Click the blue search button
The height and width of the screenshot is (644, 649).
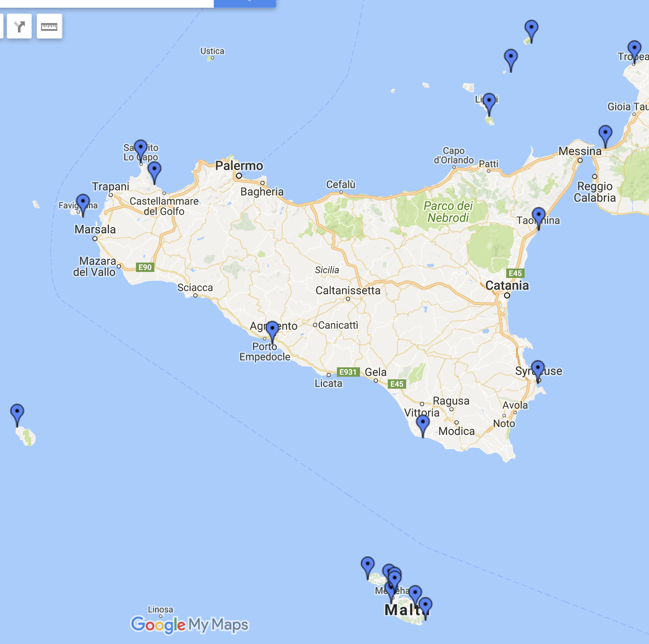pyautogui.click(x=245, y=3)
